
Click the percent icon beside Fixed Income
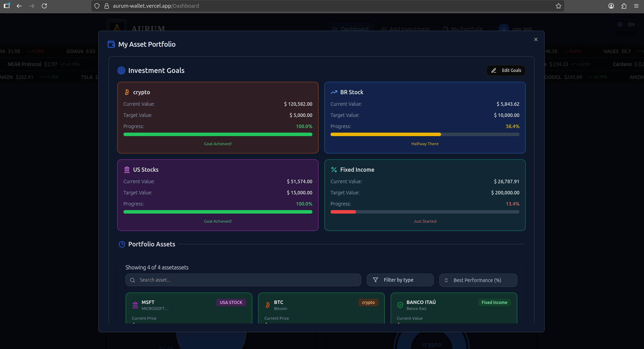click(x=334, y=170)
